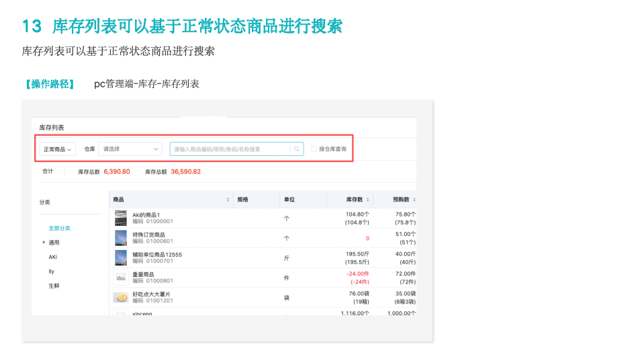Click the search magnifier icon
The width and height of the screenshot is (644, 363).
(297, 149)
